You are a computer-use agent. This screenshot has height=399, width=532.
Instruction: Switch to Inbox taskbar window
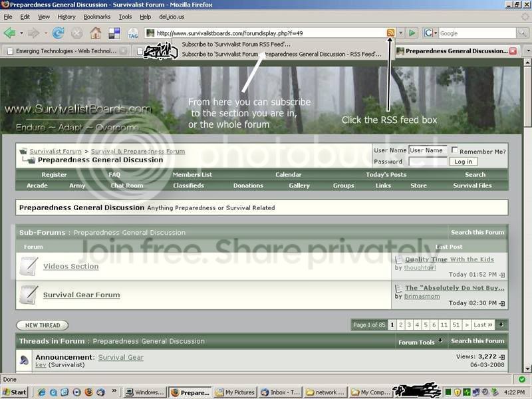pyautogui.click(x=280, y=392)
